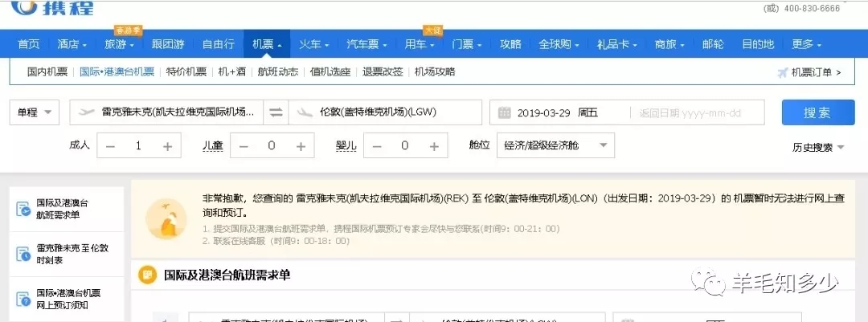Open the 单程 trip type dropdown
The height and width of the screenshot is (322, 868).
[x=35, y=112]
